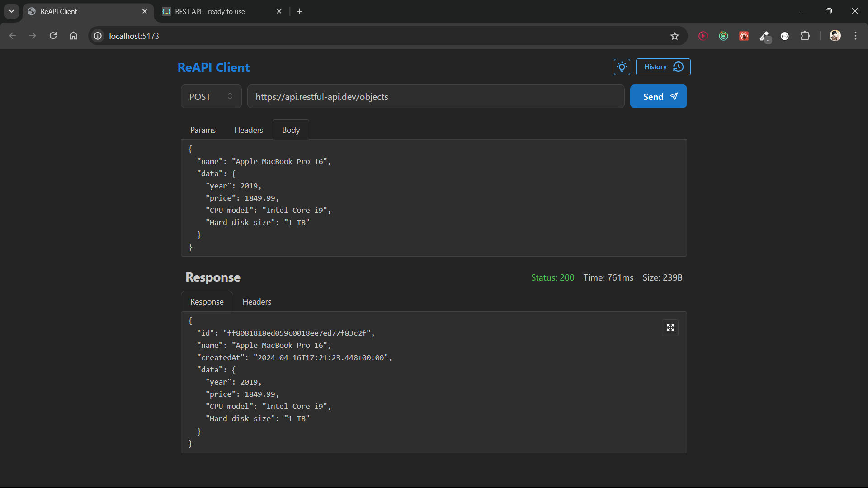Open the browser Extensions menu
Viewport: 868px width, 488px height.
pos(805,36)
